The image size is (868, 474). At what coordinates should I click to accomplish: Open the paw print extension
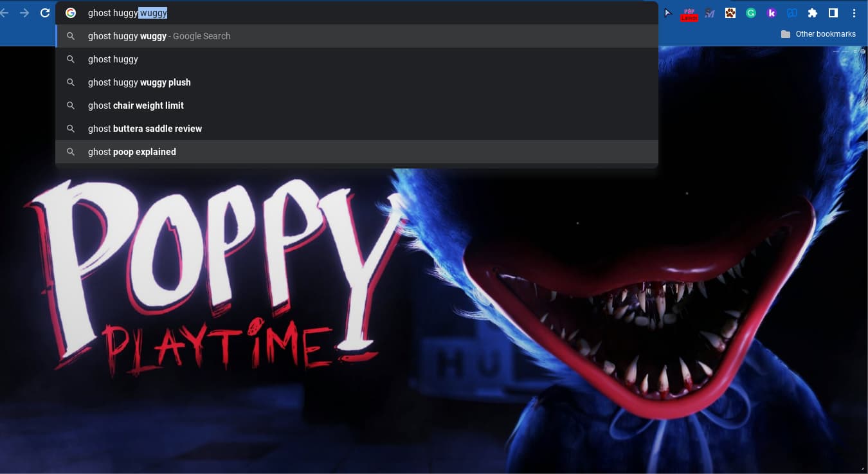point(730,13)
